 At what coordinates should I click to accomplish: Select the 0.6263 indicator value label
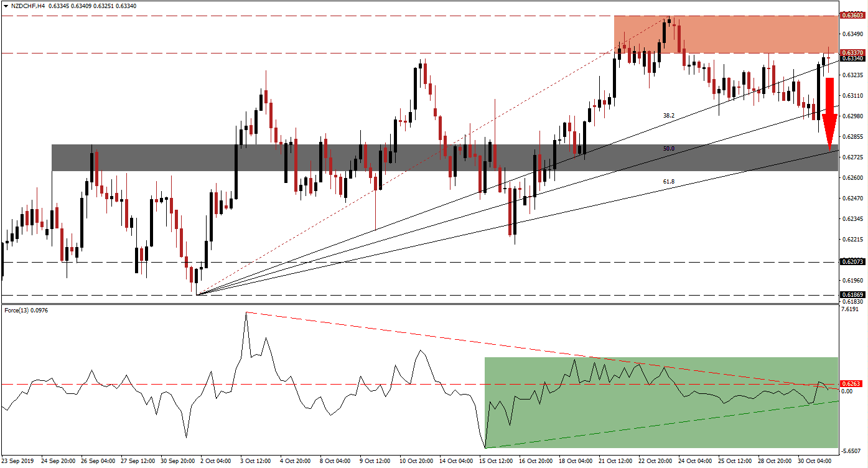[850, 384]
